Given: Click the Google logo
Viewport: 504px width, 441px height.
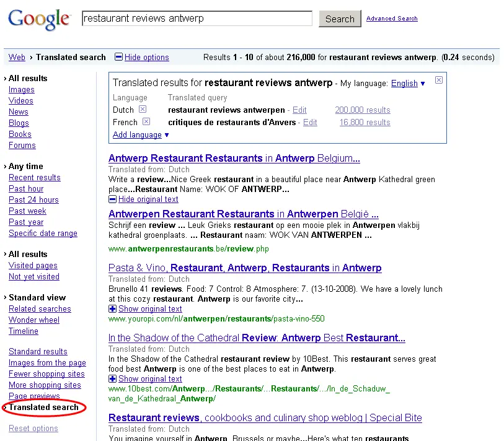Looking at the screenshot, I should click(x=38, y=19).
